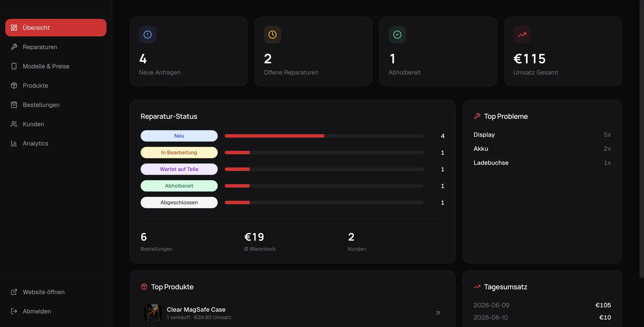This screenshot has height=327, width=644.
Task: Click the yellow clock icon on Offene Reparaturen card
Action: pyautogui.click(x=272, y=35)
